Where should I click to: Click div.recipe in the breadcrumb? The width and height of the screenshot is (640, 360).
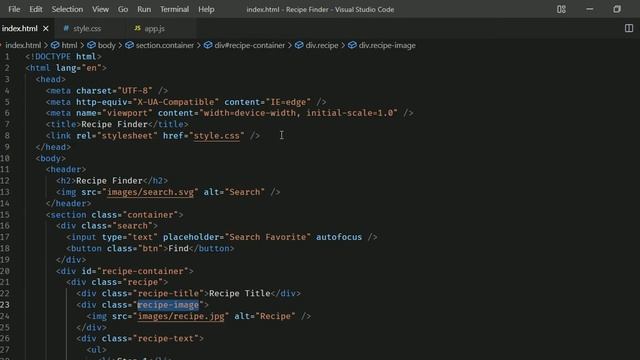322,45
